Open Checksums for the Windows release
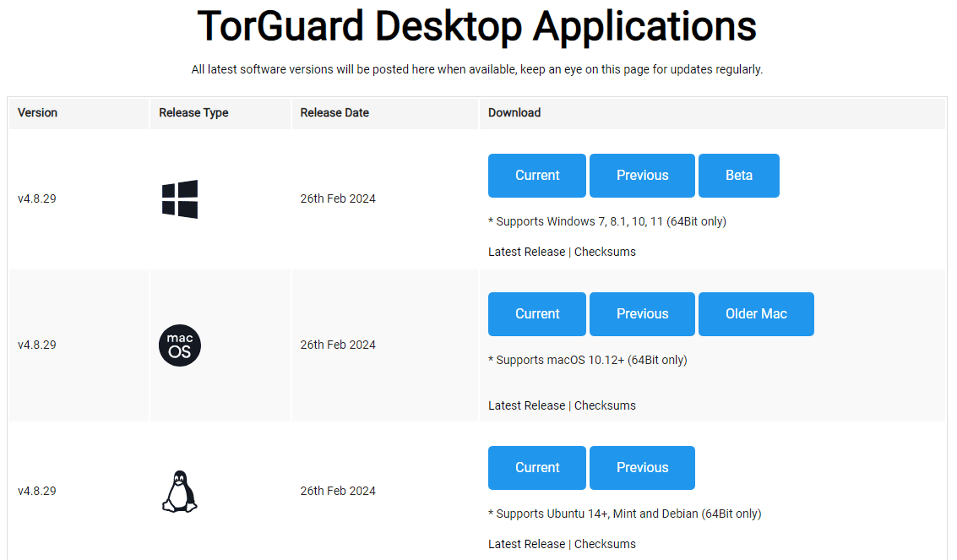The height and width of the screenshot is (560, 957). [x=605, y=251]
